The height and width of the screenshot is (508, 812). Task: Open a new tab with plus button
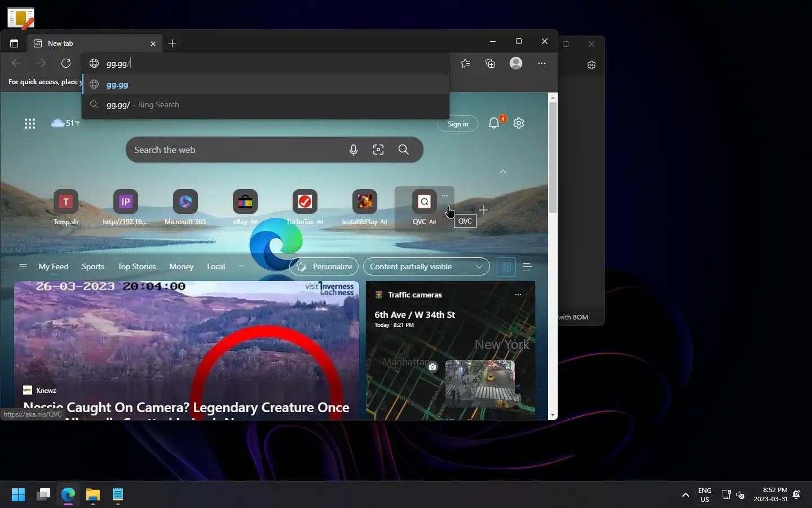(173, 43)
